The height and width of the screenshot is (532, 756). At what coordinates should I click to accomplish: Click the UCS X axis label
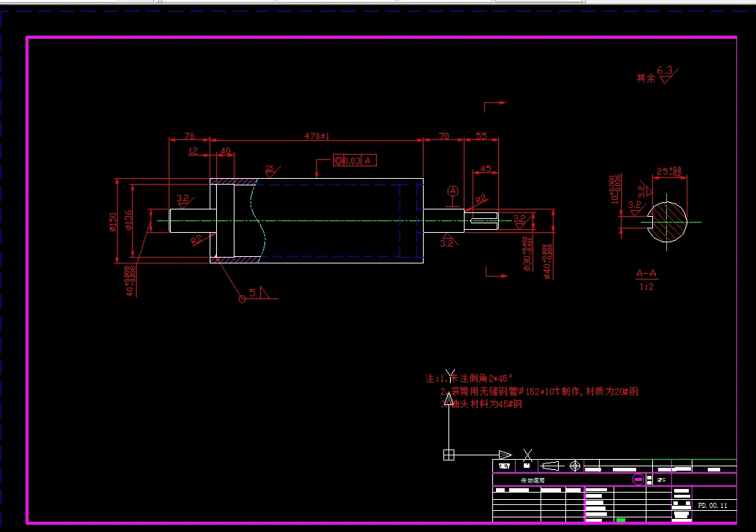tap(527, 455)
